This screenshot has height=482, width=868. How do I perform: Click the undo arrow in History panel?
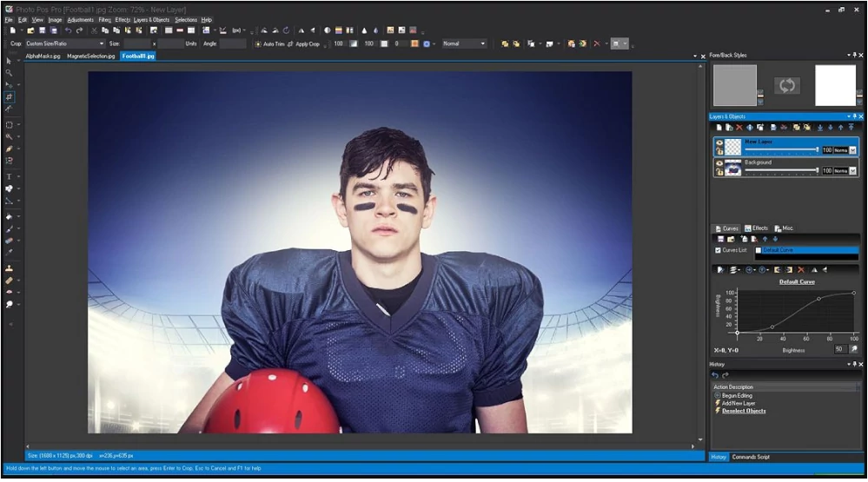point(715,375)
